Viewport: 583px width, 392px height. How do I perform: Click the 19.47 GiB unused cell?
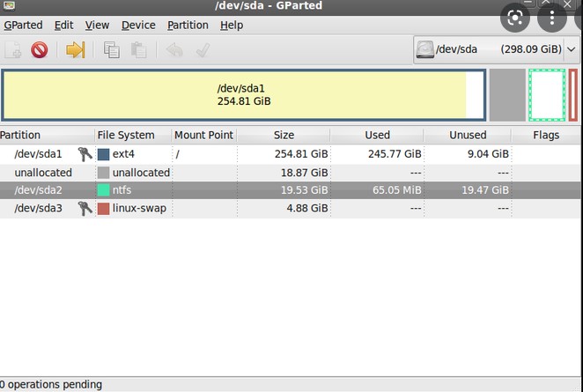tap(485, 190)
